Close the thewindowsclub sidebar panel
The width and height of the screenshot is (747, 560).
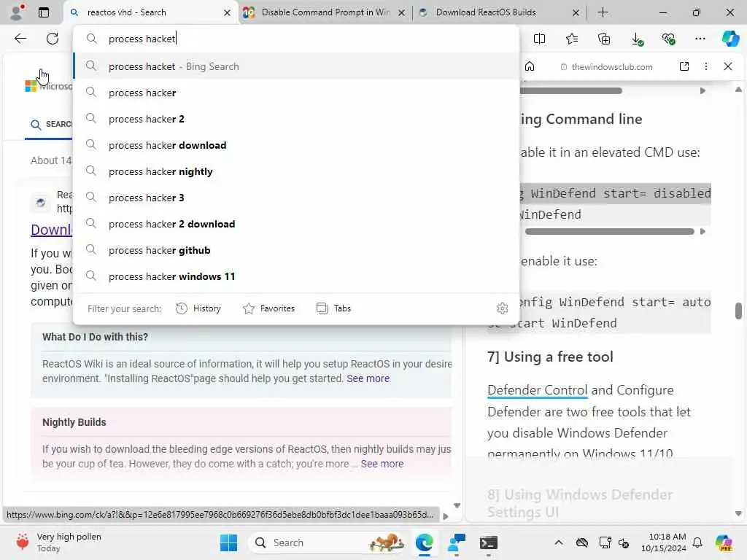[728, 66]
